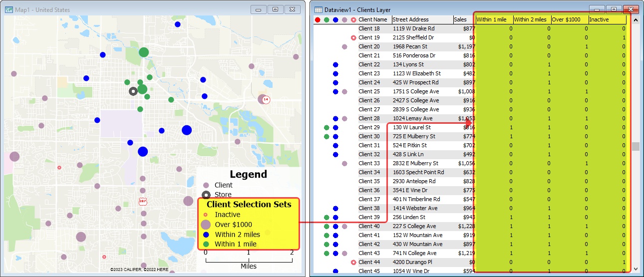Click the Dataview1 table icon in title bar
The image size is (644, 277).
318,9
